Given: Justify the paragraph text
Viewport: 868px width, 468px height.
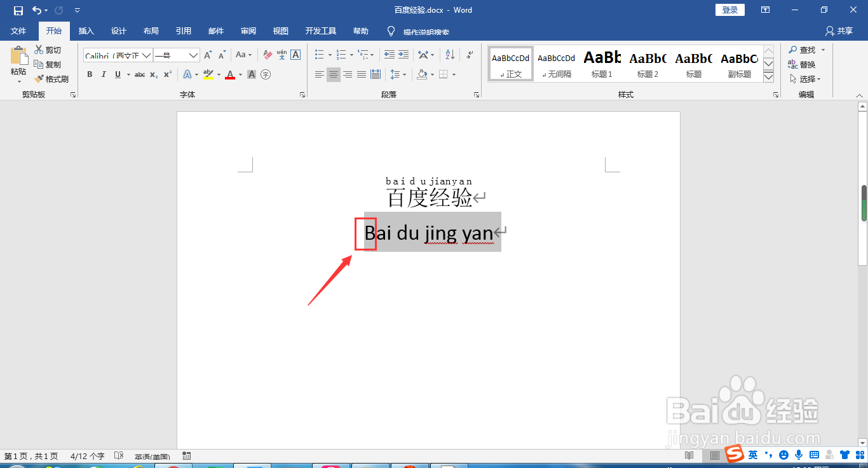Looking at the screenshot, I should point(362,74).
